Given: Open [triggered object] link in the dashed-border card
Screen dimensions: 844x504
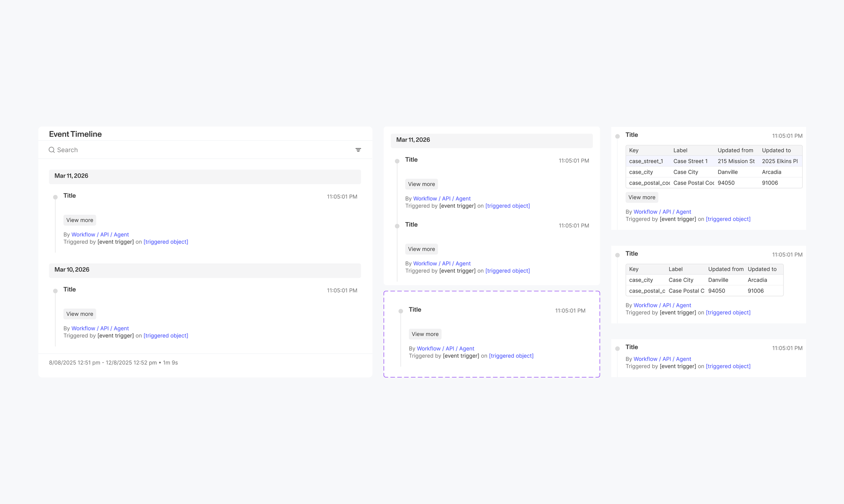Looking at the screenshot, I should pyautogui.click(x=511, y=356).
